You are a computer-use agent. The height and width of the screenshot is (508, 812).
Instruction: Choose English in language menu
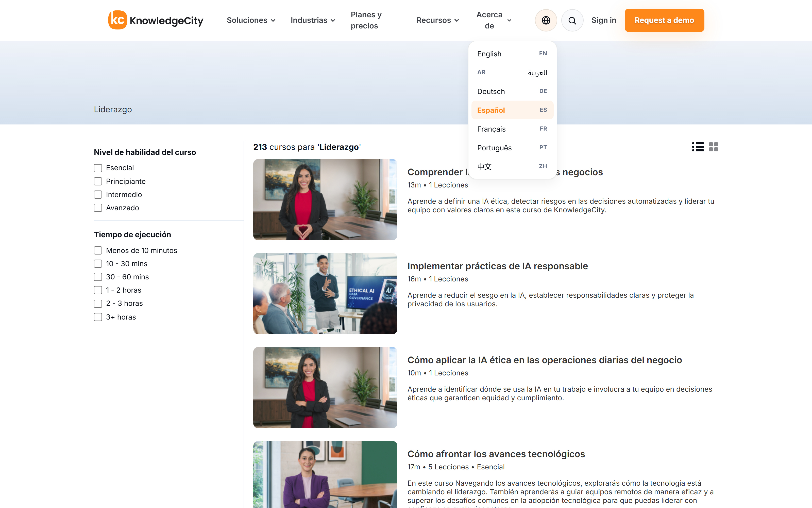click(x=512, y=54)
